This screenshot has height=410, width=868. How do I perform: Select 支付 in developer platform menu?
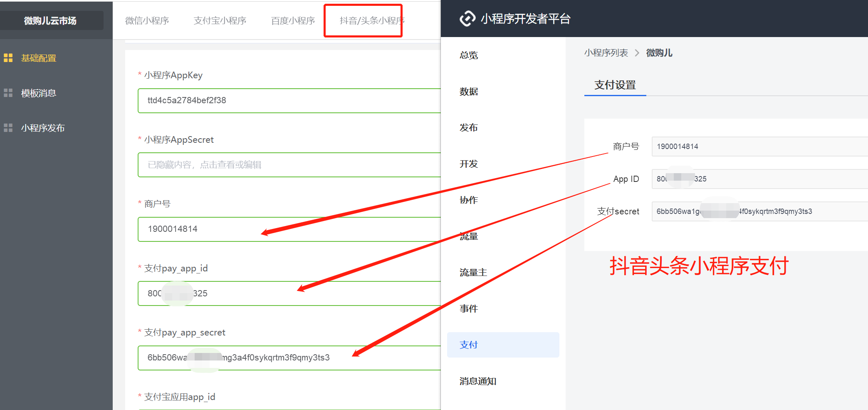point(503,345)
